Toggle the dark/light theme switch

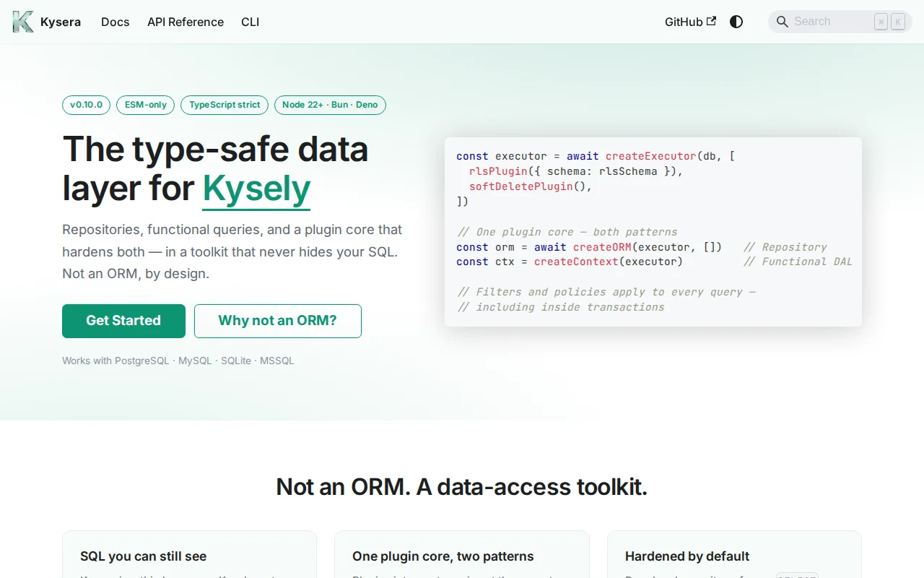(736, 22)
